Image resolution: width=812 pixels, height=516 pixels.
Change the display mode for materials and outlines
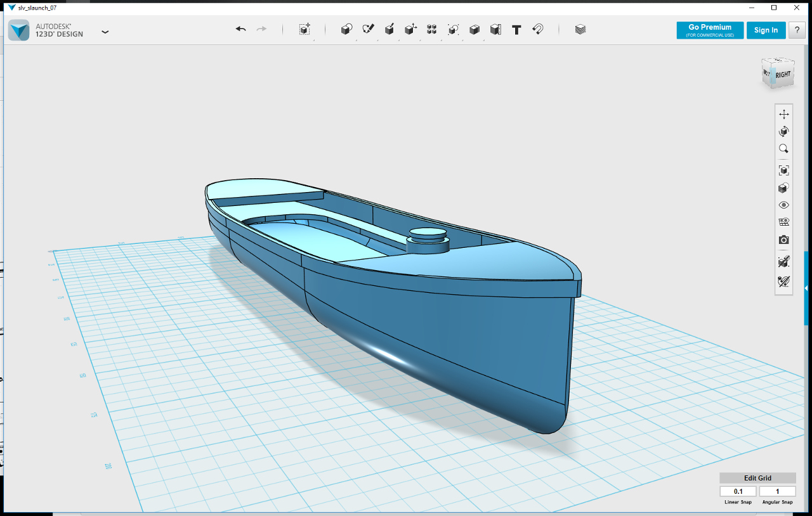[x=784, y=188]
